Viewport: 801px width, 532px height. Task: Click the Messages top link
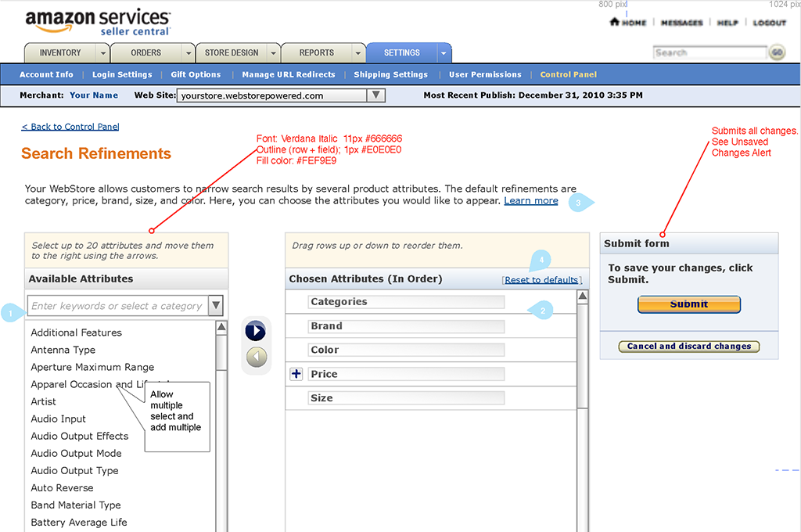(x=682, y=23)
